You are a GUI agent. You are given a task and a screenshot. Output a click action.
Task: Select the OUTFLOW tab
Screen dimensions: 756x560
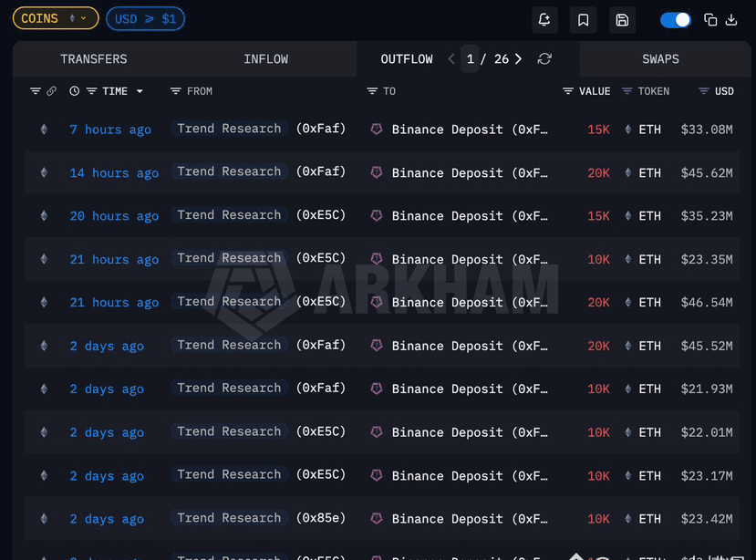(407, 59)
